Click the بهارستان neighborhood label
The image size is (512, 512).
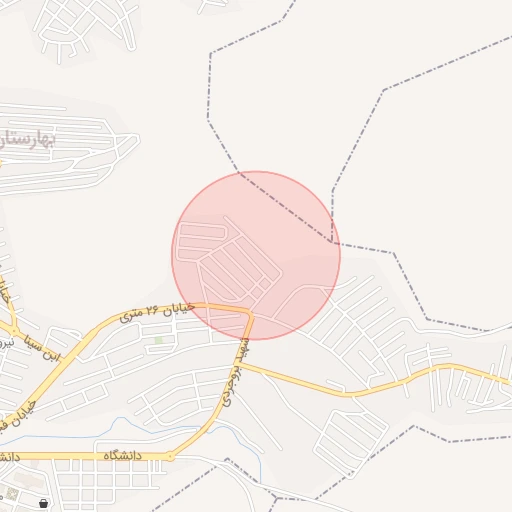pos(27,141)
